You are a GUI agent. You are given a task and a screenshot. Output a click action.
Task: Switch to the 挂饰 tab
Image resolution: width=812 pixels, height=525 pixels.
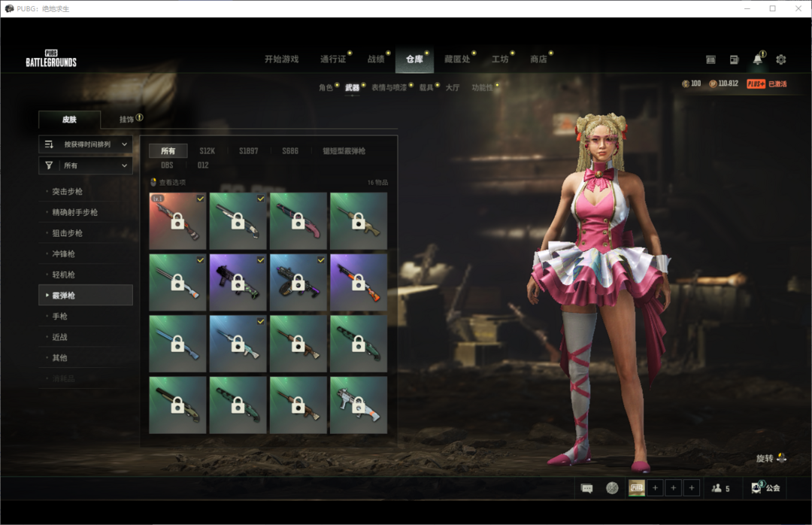[x=127, y=119]
